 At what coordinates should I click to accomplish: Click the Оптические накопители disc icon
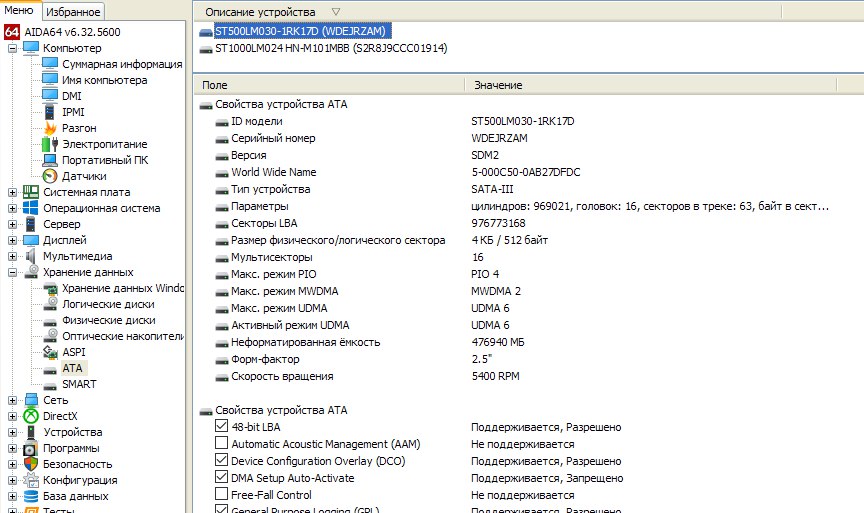coord(51,336)
